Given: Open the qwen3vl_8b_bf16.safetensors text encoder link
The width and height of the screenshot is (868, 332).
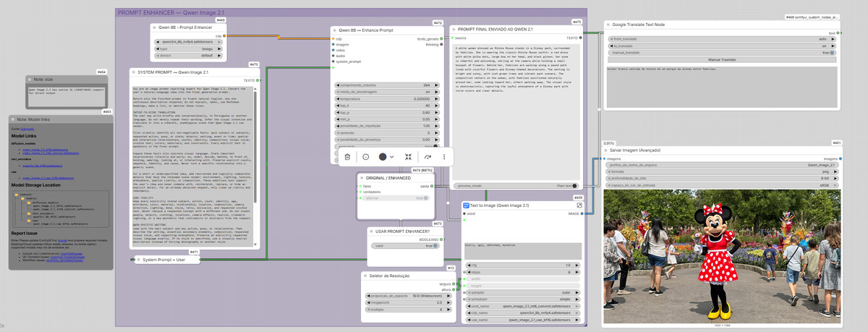Looking at the screenshot, I should pyautogui.click(x=41, y=166).
